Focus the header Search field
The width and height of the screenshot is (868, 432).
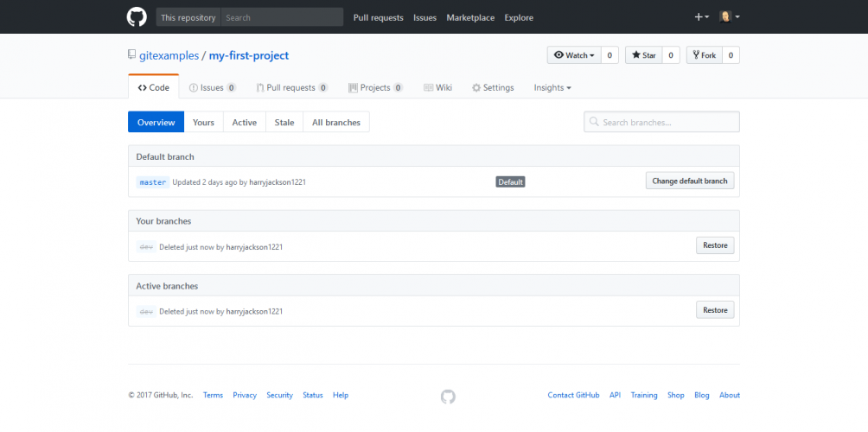click(x=282, y=17)
